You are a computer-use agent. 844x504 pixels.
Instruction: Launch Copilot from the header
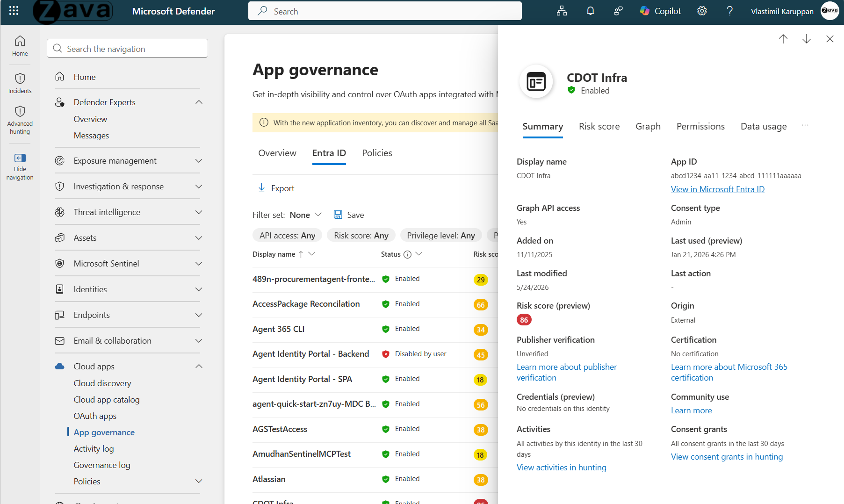coord(660,11)
